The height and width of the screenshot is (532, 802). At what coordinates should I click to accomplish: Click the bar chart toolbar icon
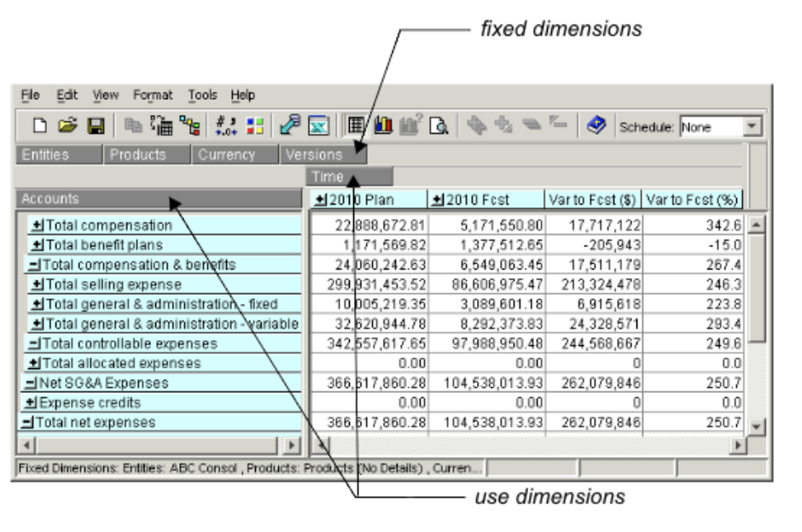pos(383,127)
